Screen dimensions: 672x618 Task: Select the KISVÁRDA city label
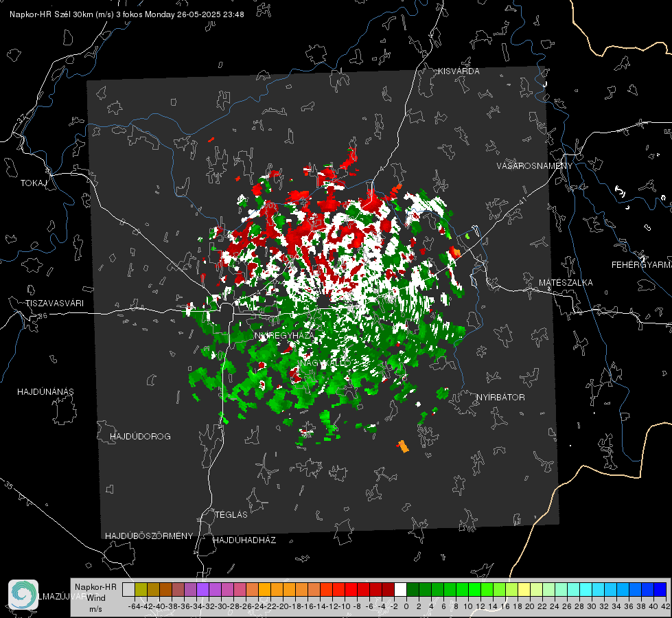pyautogui.click(x=459, y=71)
